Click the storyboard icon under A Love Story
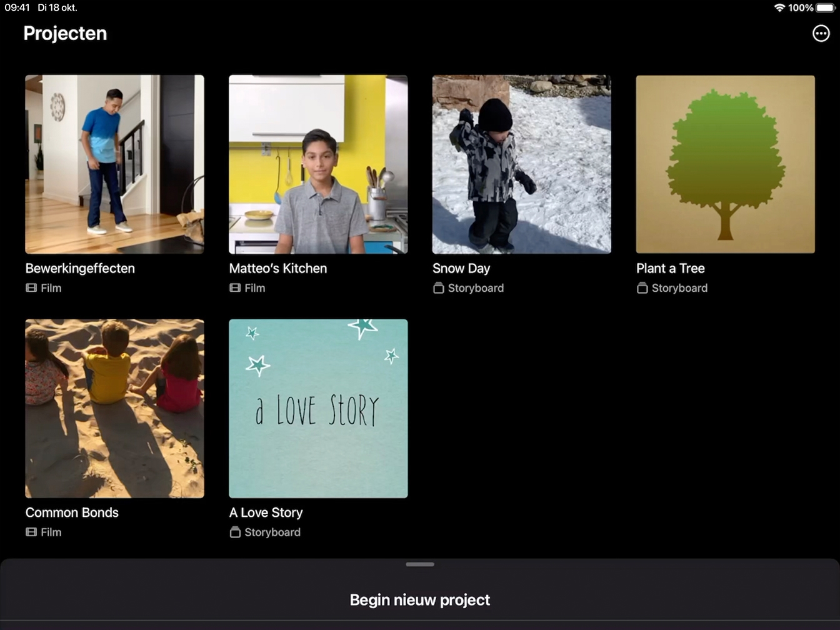The image size is (840, 630). click(235, 532)
